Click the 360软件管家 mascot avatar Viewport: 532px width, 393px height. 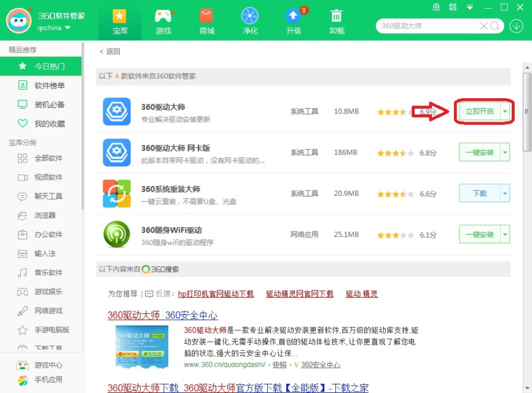(18, 21)
